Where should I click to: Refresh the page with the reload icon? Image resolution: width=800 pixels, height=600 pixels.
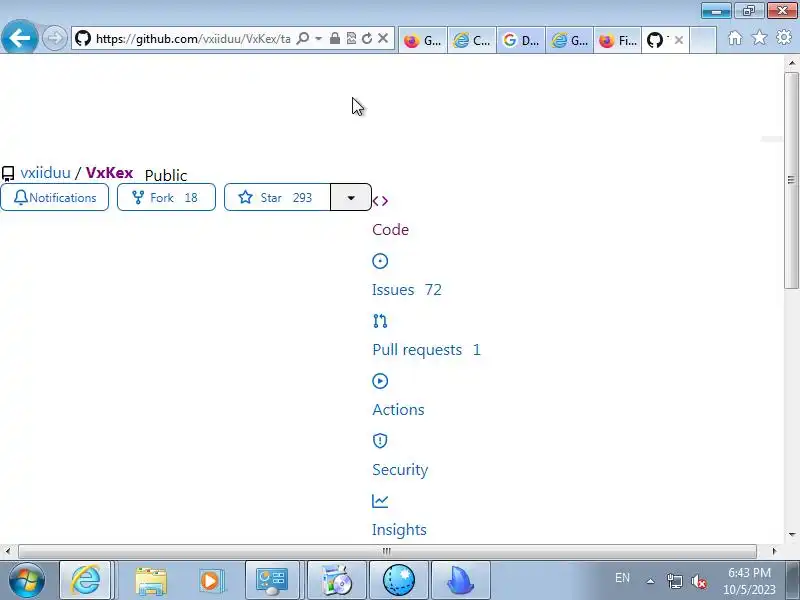tap(367, 38)
